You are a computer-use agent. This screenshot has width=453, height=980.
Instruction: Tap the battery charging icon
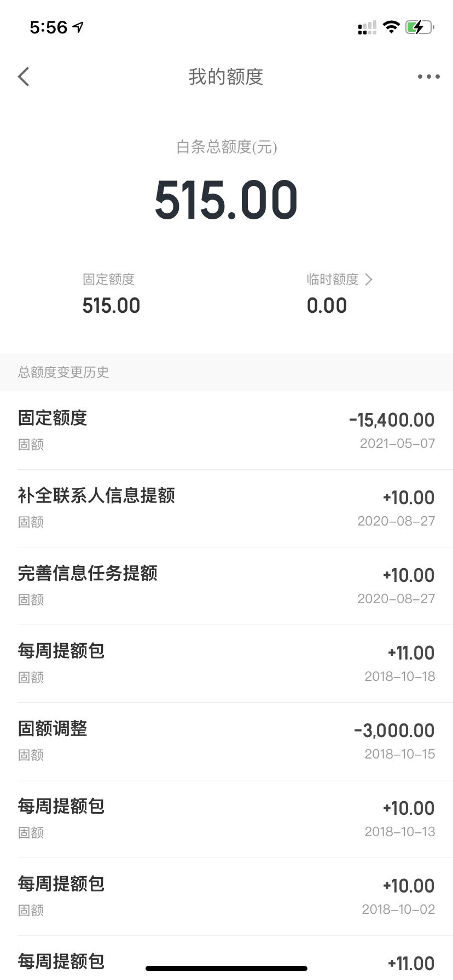tap(420, 27)
